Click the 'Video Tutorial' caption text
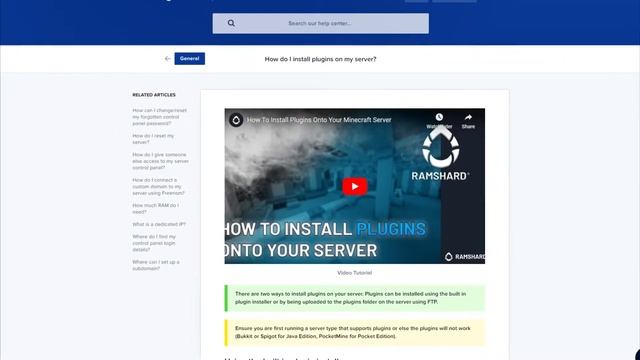The width and height of the screenshot is (640, 360). click(x=354, y=273)
